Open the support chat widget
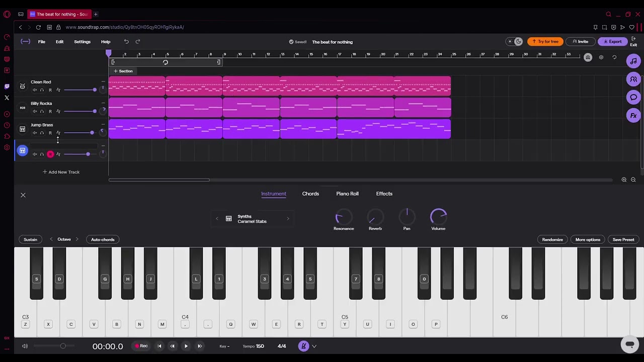 click(x=629, y=344)
